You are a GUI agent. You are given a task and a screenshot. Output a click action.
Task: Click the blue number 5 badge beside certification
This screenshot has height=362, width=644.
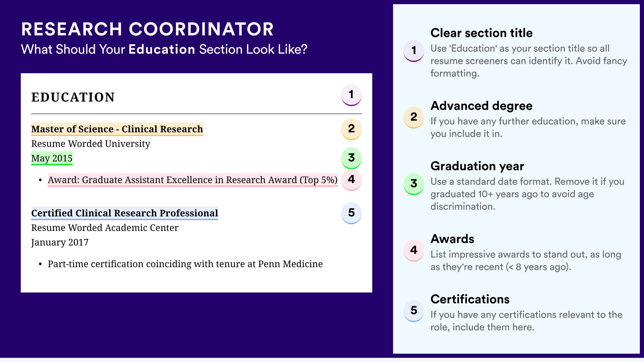point(351,213)
